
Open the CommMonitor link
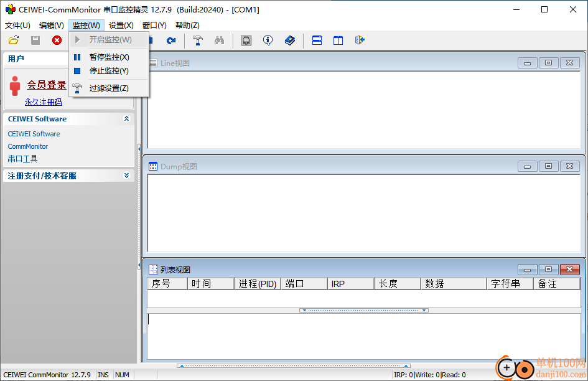coord(28,146)
